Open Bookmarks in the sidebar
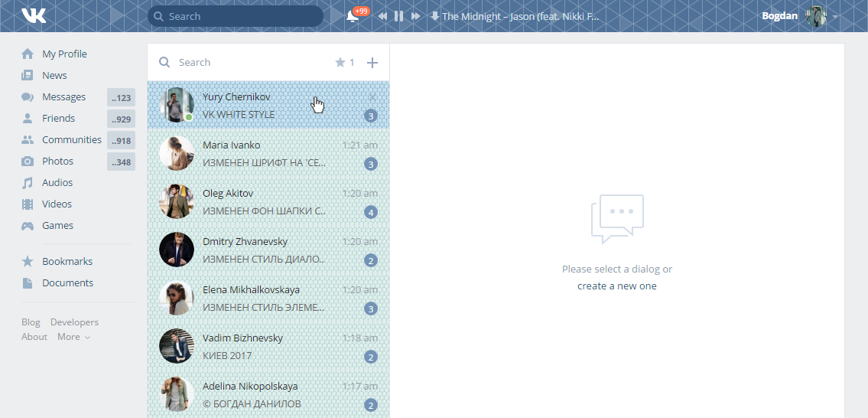 [x=67, y=261]
